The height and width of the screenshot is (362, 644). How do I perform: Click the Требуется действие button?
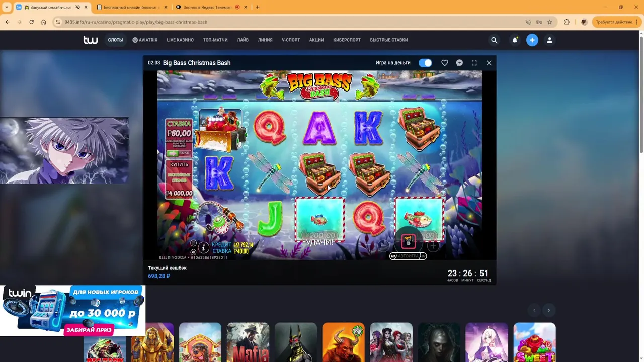pyautogui.click(x=616, y=22)
